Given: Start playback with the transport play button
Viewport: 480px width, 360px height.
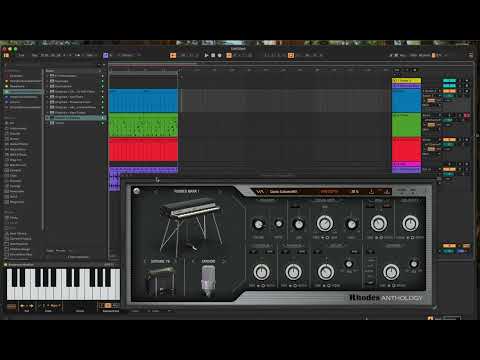Looking at the screenshot, I should pyautogui.click(x=206, y=55).
